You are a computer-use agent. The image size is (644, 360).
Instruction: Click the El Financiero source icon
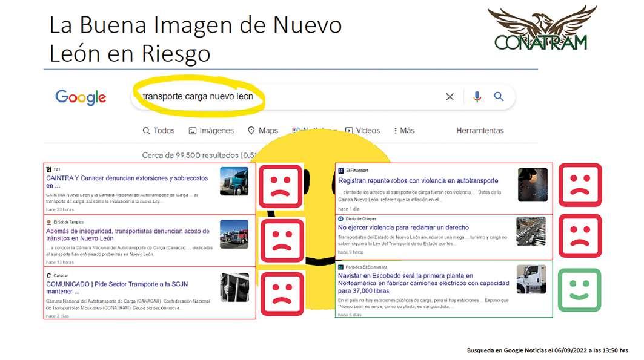click(x=341, y=170)
